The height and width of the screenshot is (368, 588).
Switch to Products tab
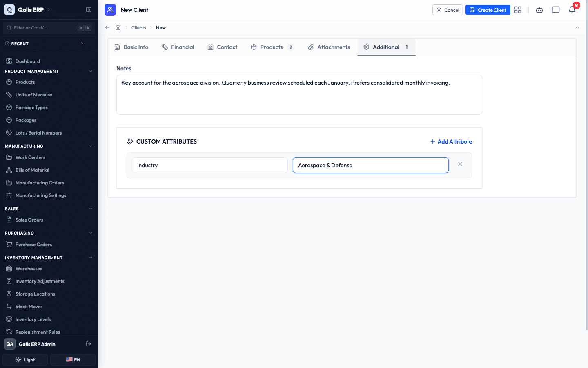pyautogui.click(x=272, y=47)
